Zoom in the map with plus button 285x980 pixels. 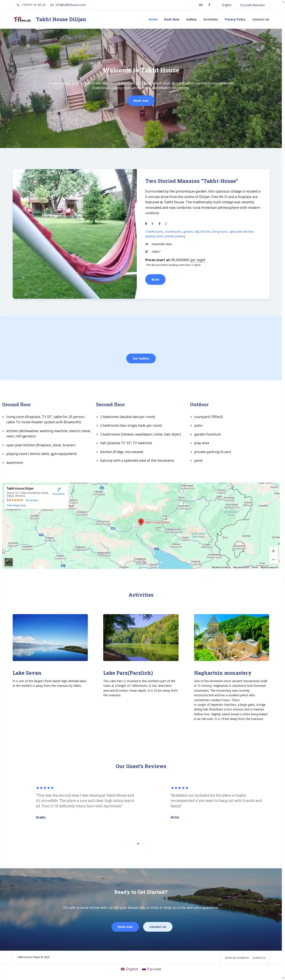(x=273, y=551)
